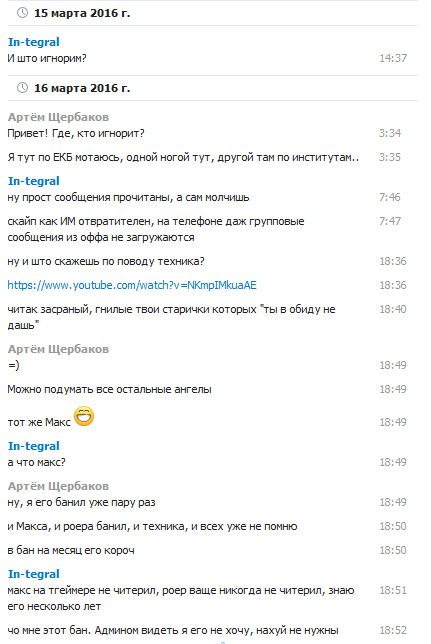Select the '15 марта 2016 г.' date header
Image resolution: width=431 pixels, height=644 pixels.
(x=82, y=13)
